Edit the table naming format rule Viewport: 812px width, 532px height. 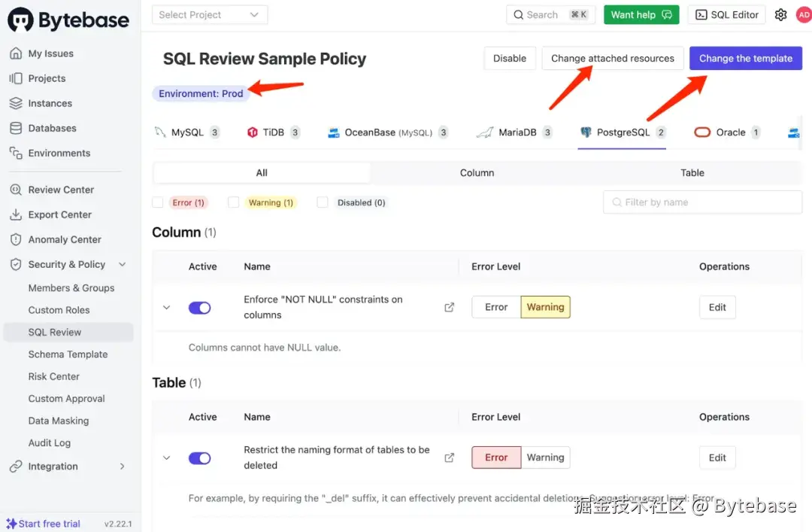(717, 458)
